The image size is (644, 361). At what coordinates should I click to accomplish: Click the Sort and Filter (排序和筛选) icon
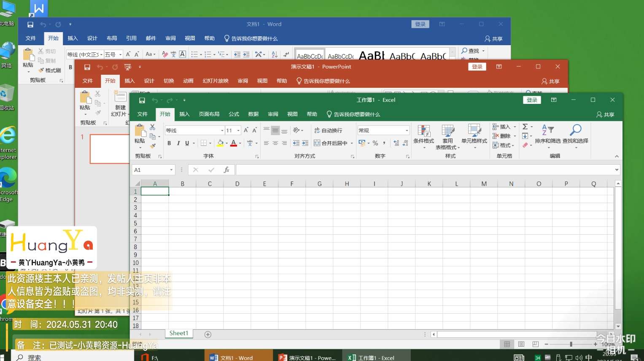click(547, 134)
